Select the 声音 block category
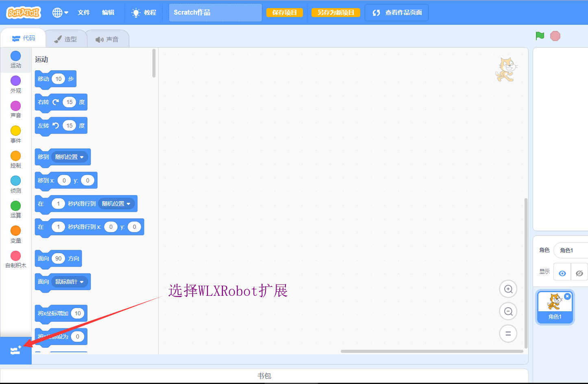 click(16, 110)
